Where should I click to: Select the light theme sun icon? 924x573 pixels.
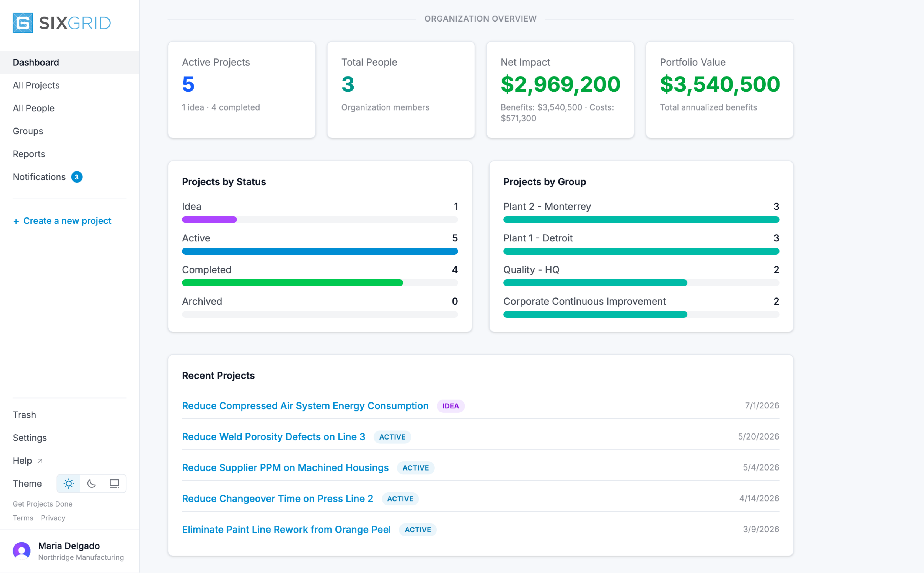(69, 484)
